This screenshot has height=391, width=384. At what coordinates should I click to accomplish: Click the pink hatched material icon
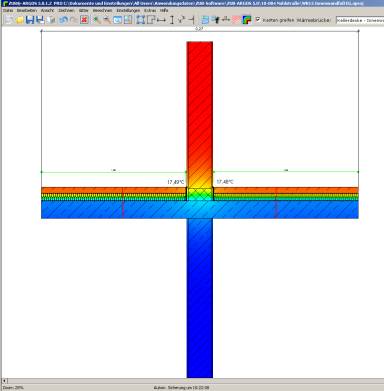[236, 20]
